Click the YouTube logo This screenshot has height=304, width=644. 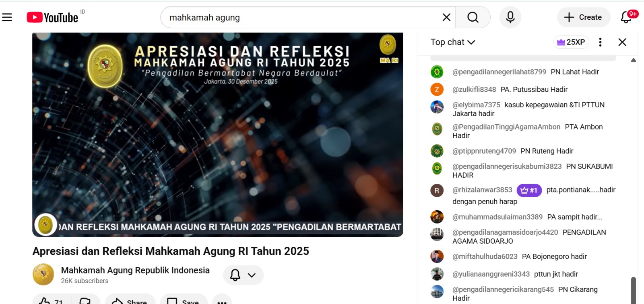[52, 17]
